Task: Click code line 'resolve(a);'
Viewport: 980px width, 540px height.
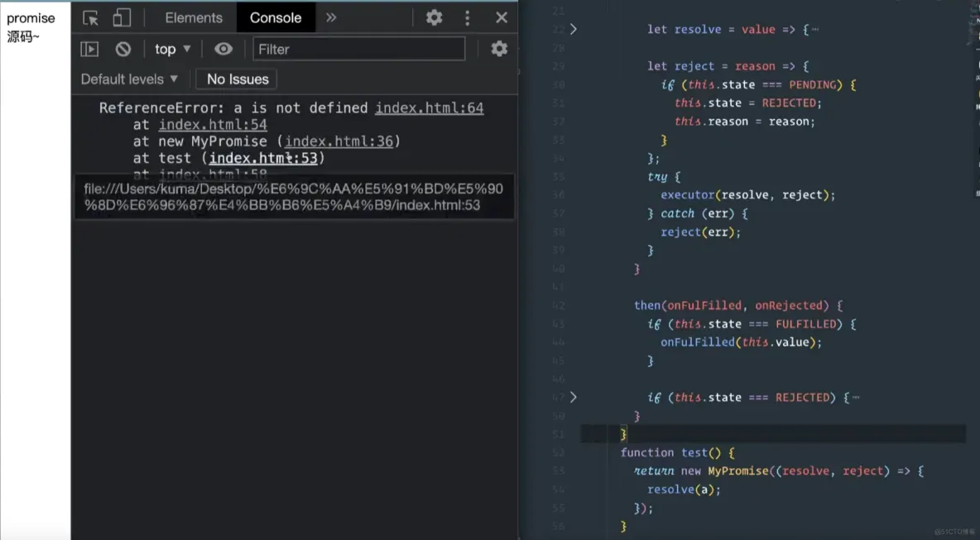Action: [x=684, y=490]
